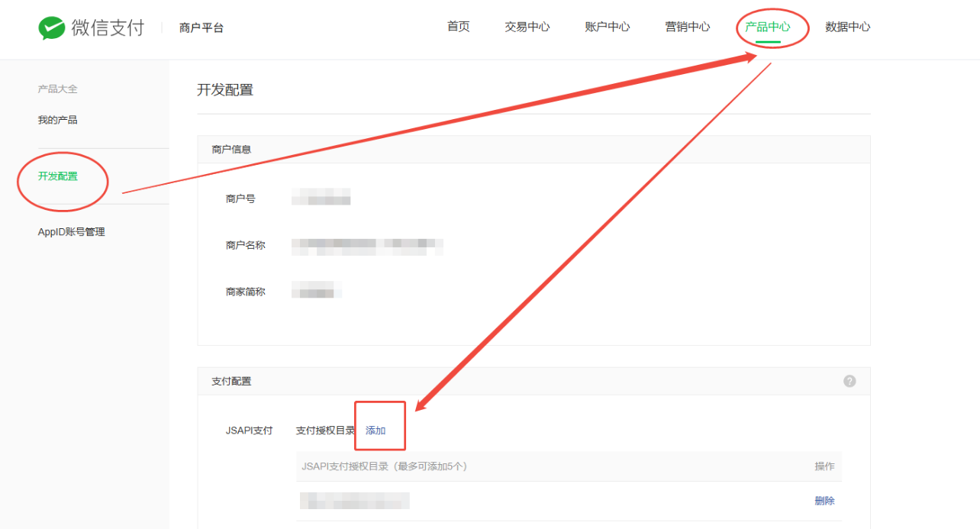Click 添加 next to 支付授权目录
Image resolution: width=980 pixels, height=529 pixels.
pyautogui.click(x=376, y=431)
